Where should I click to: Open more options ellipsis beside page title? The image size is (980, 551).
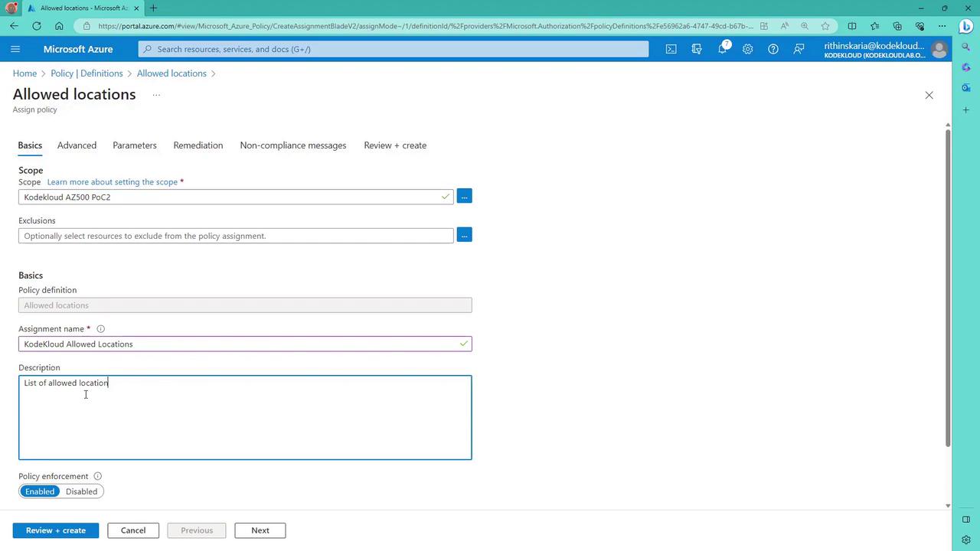coord(156,95)
